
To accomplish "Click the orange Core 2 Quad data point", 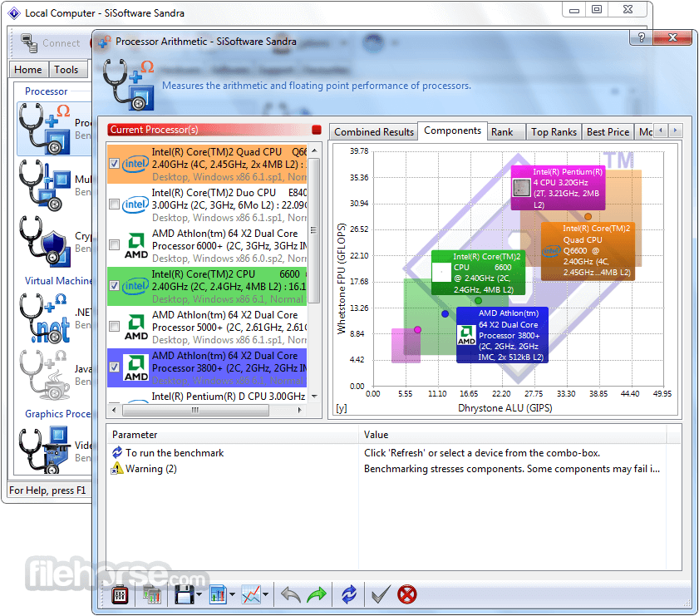I will point(588,217).
